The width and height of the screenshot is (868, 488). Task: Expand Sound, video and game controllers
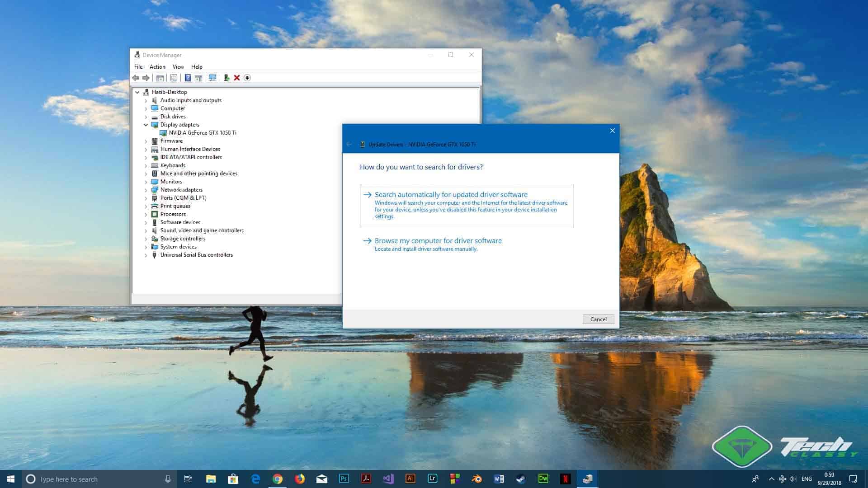[146, 230]
